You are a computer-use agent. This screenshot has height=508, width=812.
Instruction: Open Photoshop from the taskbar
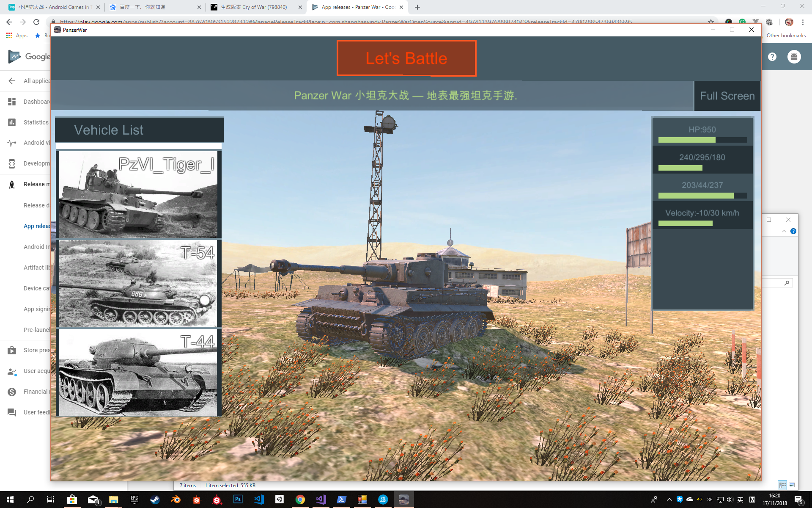pos(238,500)
